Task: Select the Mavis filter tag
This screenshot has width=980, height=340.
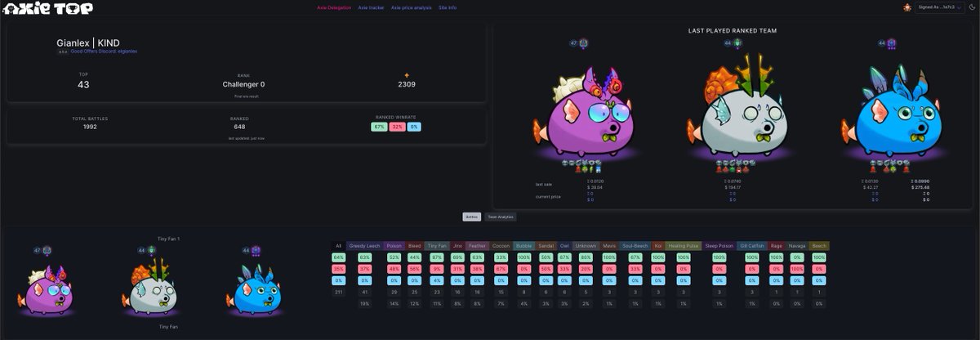Action: coord(609,245)
